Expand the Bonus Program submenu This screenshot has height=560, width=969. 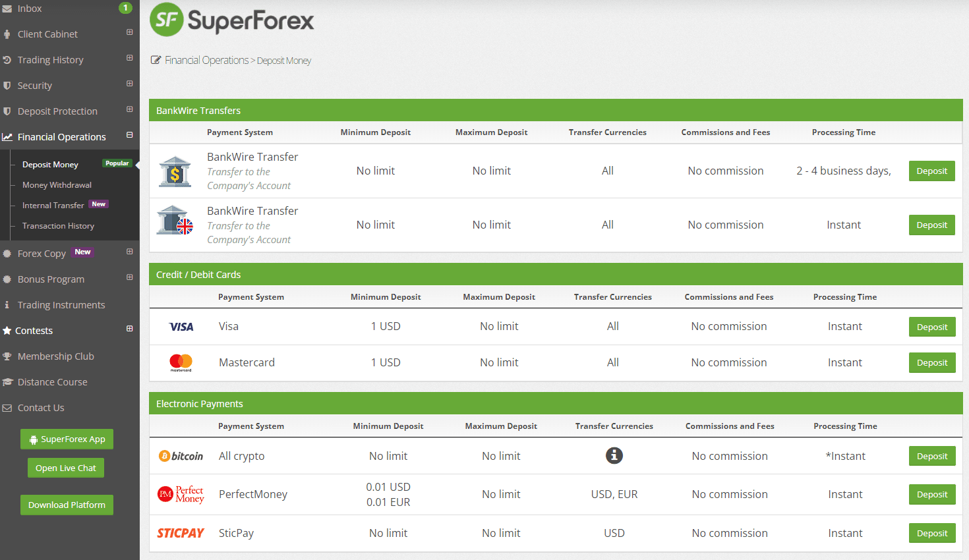click(130, 277)
